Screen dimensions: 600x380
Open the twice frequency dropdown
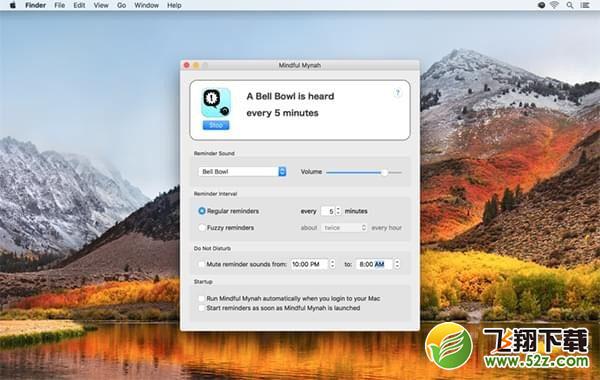(x=344, y=228)
